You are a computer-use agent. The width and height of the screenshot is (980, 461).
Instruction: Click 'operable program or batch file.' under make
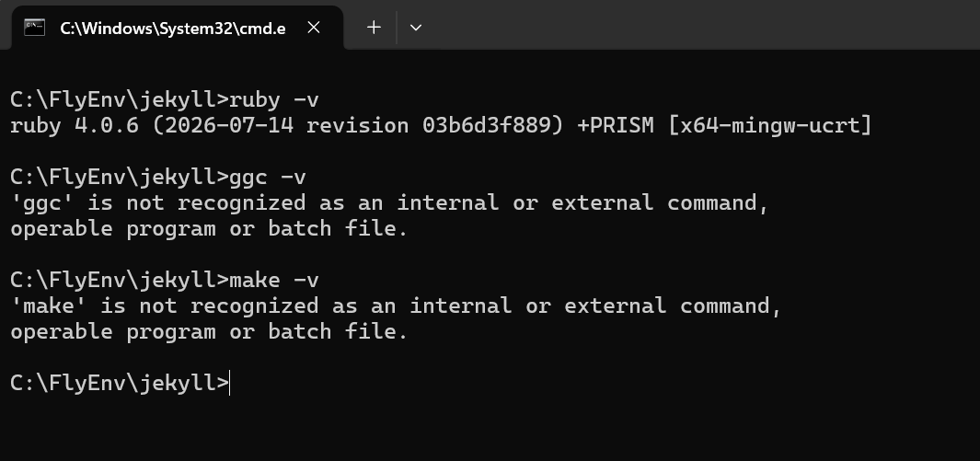209,331
